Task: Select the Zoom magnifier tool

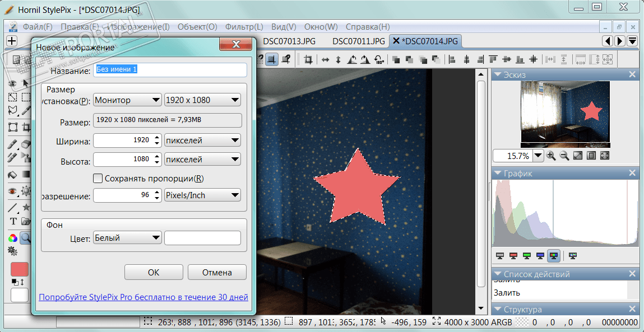Action: pos(26,237)
